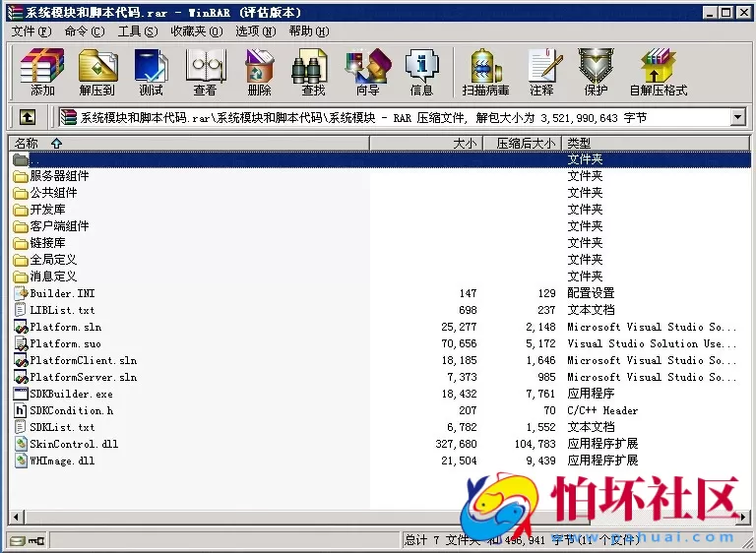Select the 消息定义 folder
This screenshot has width=756, height=553.
click(x=53, y=276)
